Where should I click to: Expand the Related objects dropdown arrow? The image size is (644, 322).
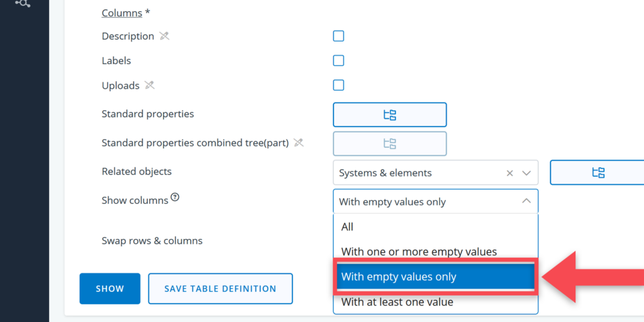coord(526,172)
